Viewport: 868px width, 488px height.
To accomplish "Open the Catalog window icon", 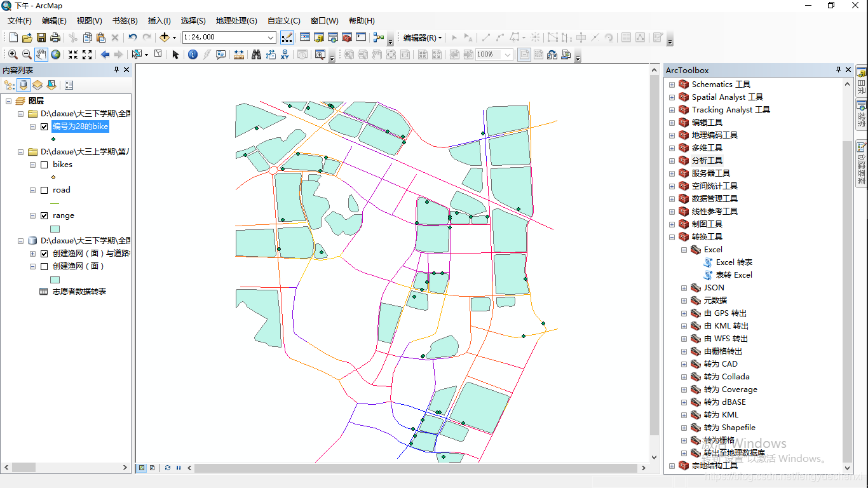I will (319, 37).
